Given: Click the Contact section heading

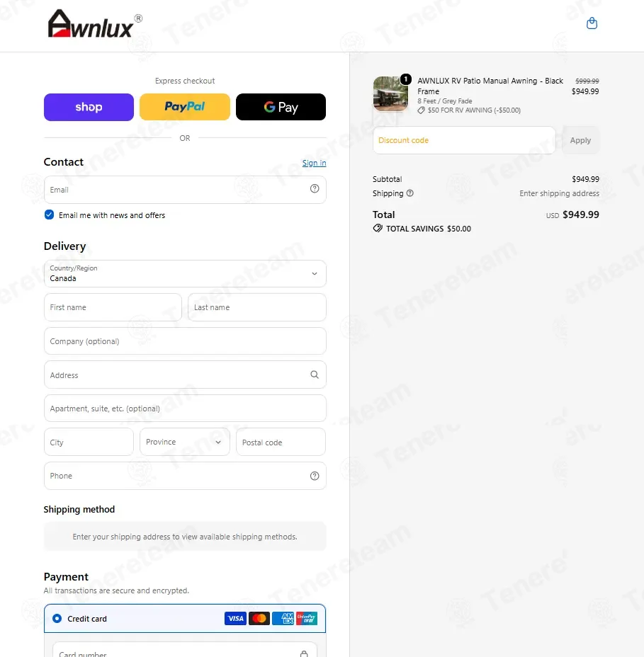Looking at the screenshot, I should click(64, 162).
